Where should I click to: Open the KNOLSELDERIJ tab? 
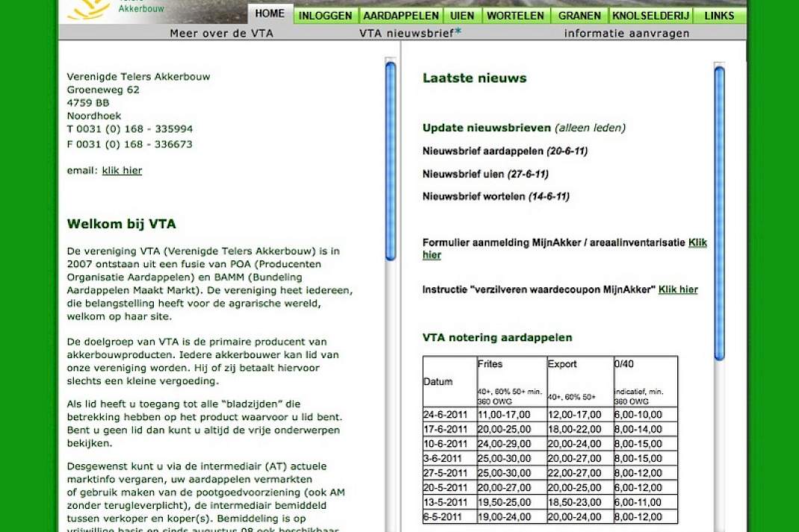tap(650, 16)
